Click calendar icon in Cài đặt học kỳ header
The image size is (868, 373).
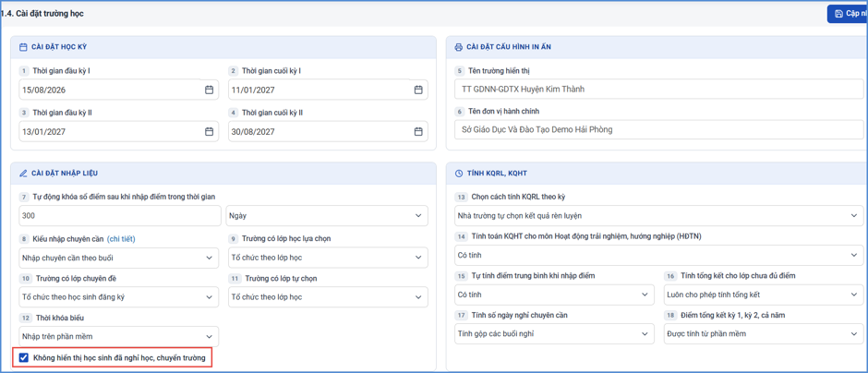[23, 47]
